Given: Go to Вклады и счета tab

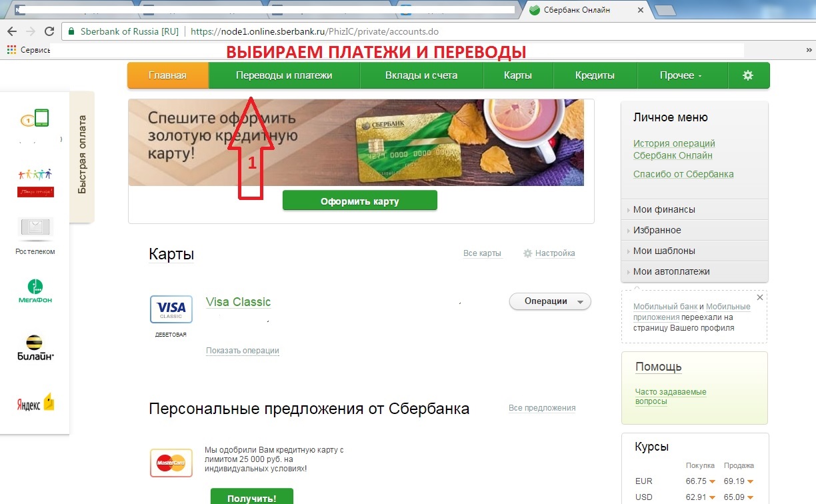Looking at the screenshot, I should click(x=421, y=75).
